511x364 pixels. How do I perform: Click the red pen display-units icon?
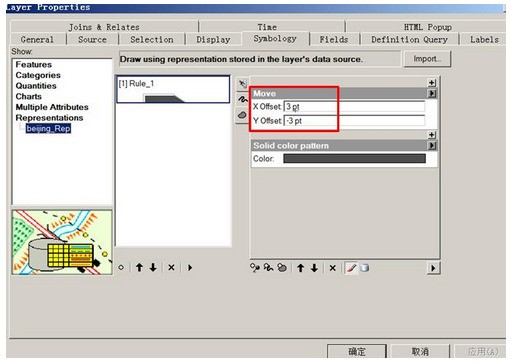point(351,268)
